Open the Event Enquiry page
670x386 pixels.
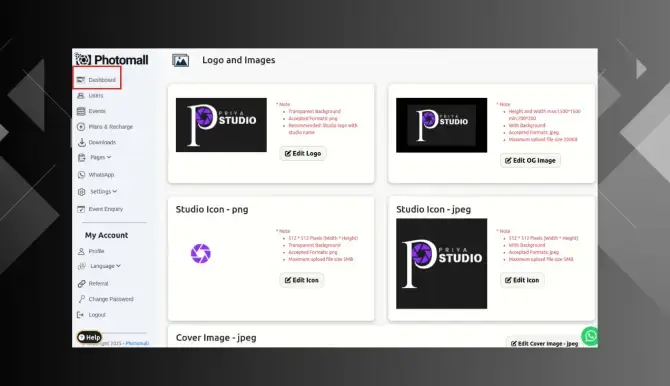tap(106, 209)
